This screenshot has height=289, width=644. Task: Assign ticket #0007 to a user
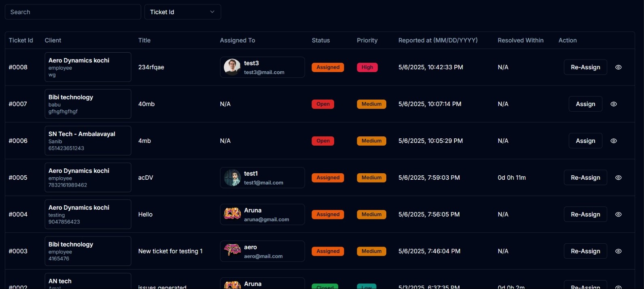pos(585,104)
